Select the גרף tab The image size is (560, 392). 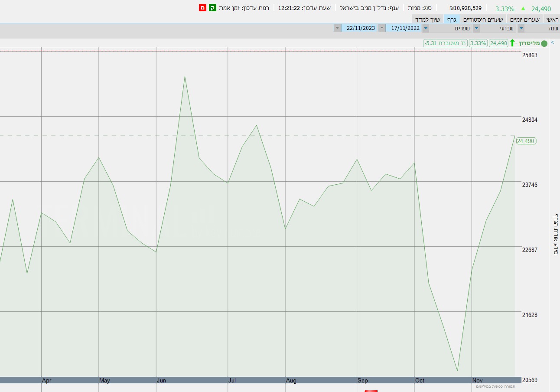[x=452, y=20]
